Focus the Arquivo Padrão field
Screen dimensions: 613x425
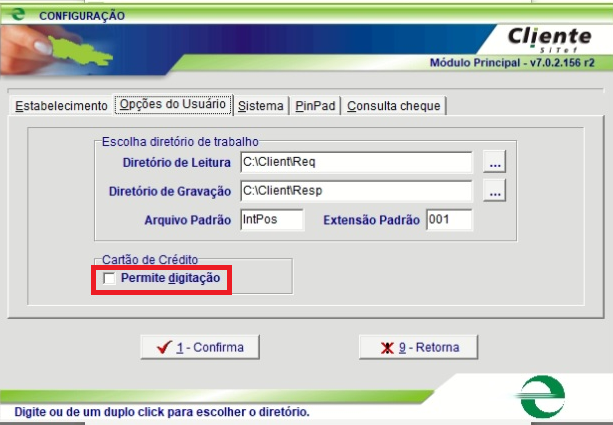pyautogui.click(x=272, y=219)
